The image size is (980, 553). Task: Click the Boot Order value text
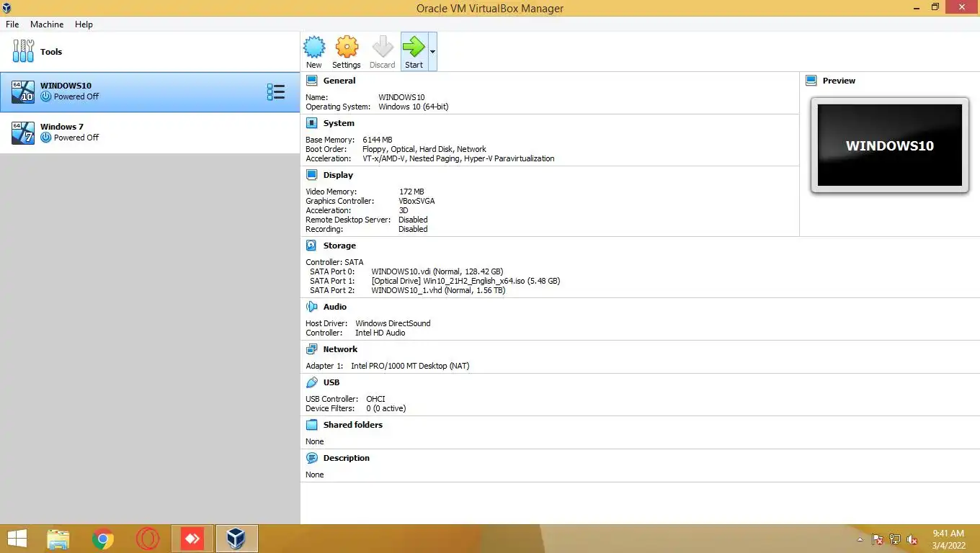(x=424, y=149)
